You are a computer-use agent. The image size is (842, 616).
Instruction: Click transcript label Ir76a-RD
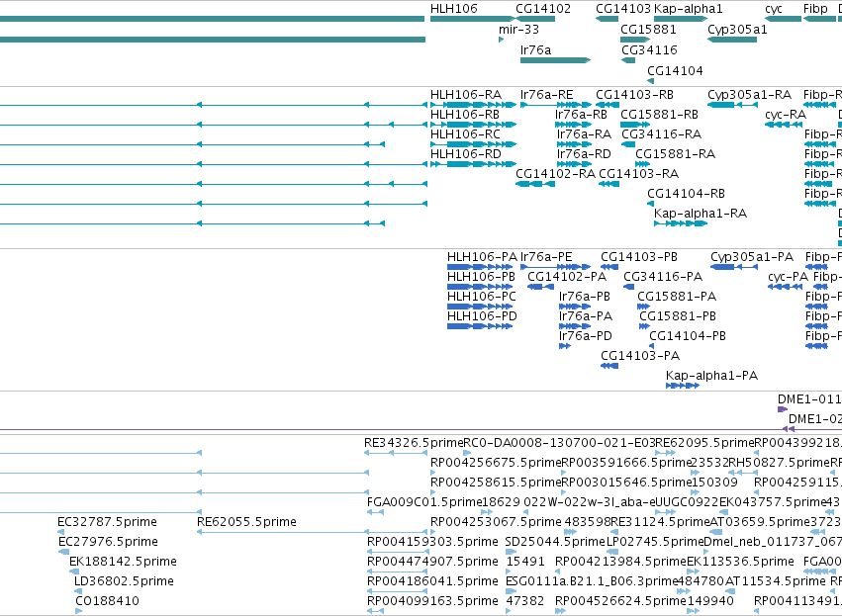[x=584, y=154]
